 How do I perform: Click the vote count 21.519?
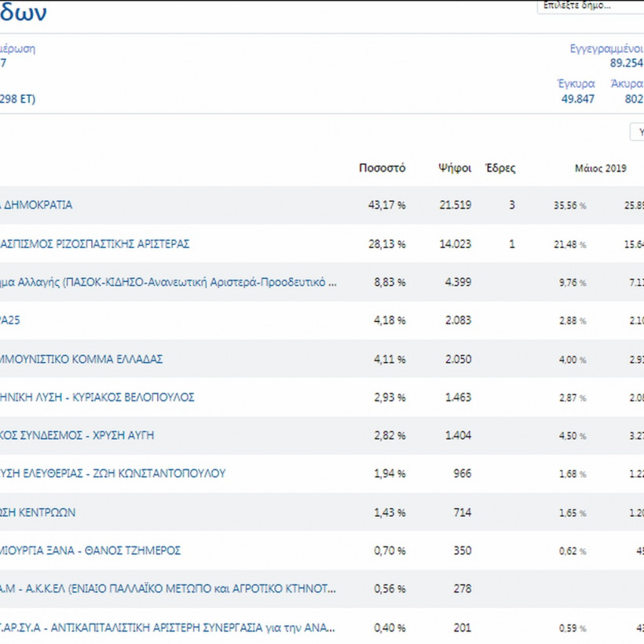[455, 205]
